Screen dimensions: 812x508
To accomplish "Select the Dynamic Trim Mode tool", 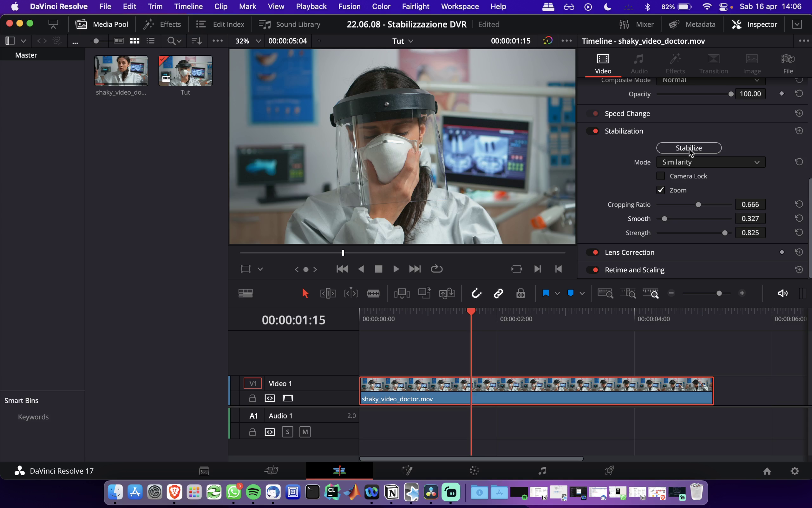I will [x=350, y=293].
